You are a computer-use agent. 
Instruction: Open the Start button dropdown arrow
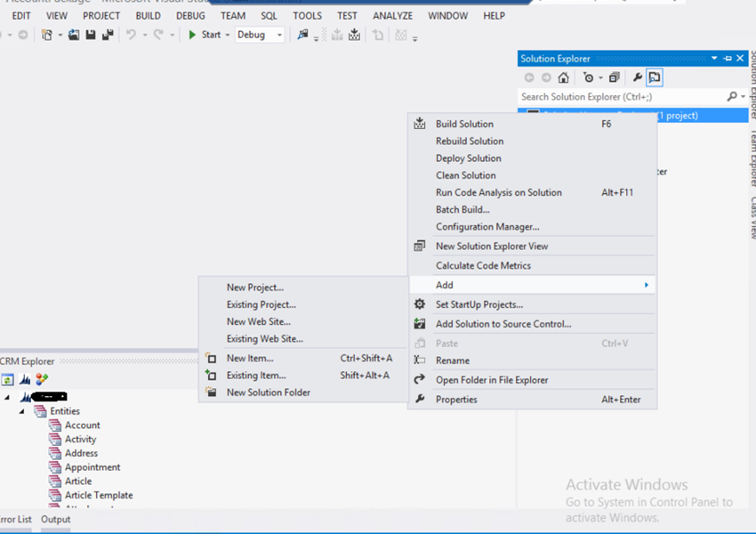pyautogui.click(x=228, y=36)
